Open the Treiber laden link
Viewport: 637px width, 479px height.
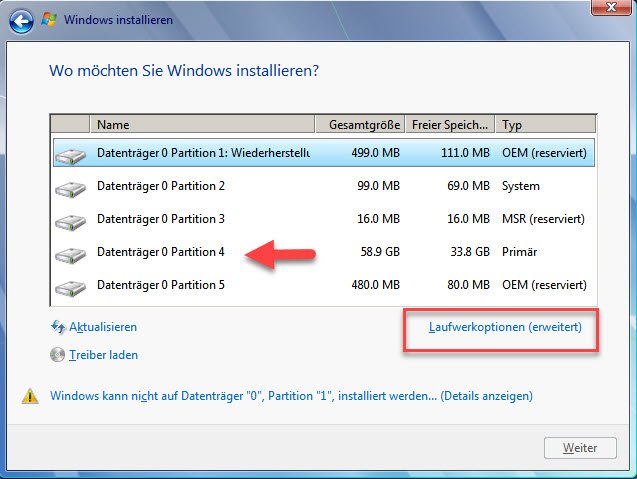(x=104, y=355)
